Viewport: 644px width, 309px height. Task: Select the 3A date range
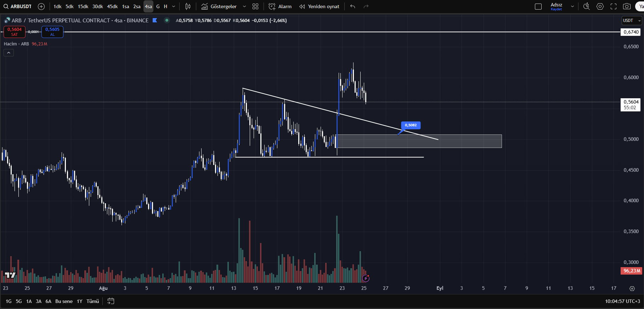[x=39, y=301]
